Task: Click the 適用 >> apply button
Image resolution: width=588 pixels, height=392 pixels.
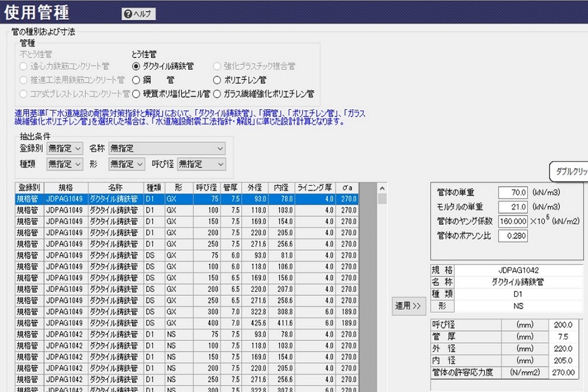Action: (408, 306)
